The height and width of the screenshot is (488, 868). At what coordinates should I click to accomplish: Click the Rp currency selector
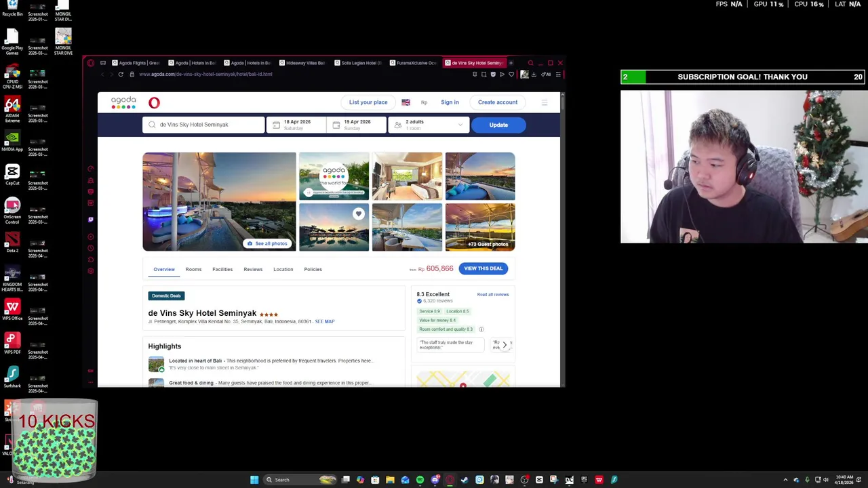click(424, 102)
